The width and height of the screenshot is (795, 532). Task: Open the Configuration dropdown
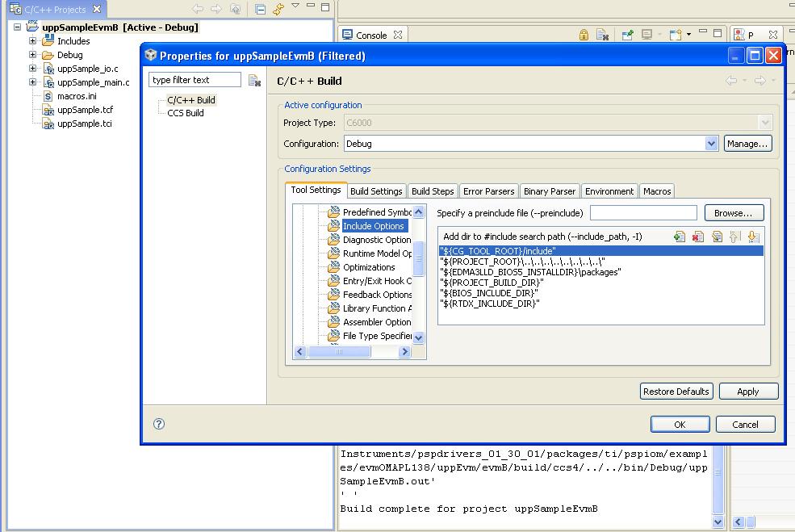coord(711,144)
